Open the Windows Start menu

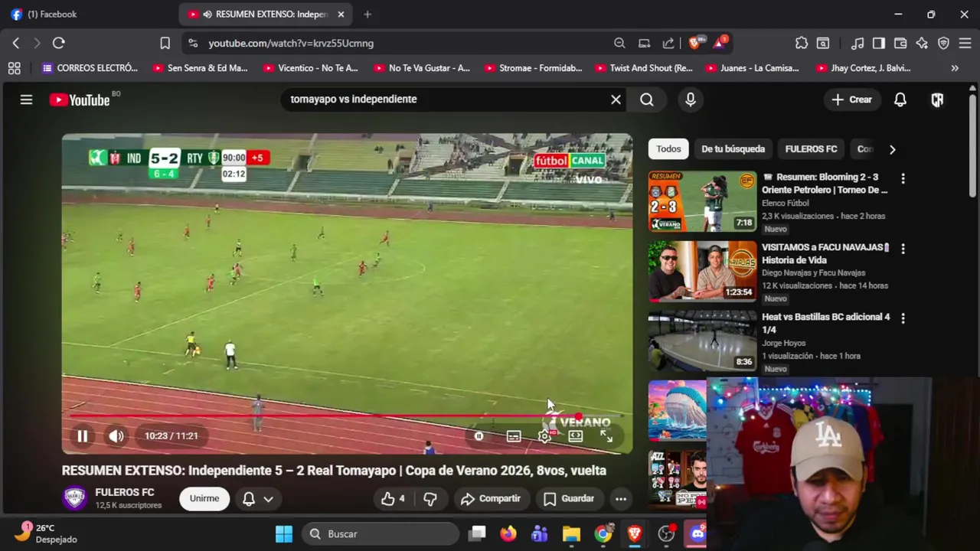click(x=284, y=534)
